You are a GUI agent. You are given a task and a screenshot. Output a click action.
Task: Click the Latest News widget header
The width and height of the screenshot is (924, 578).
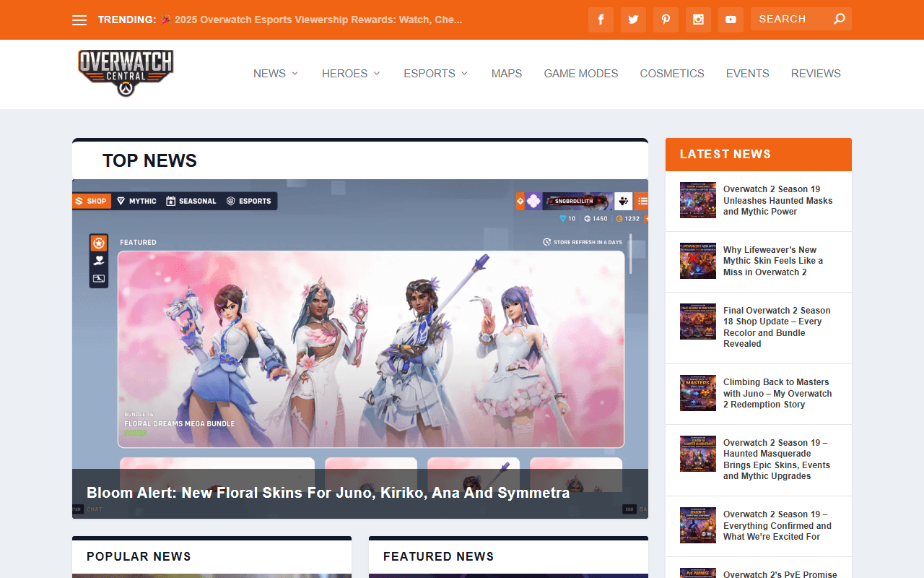point(759,155)
